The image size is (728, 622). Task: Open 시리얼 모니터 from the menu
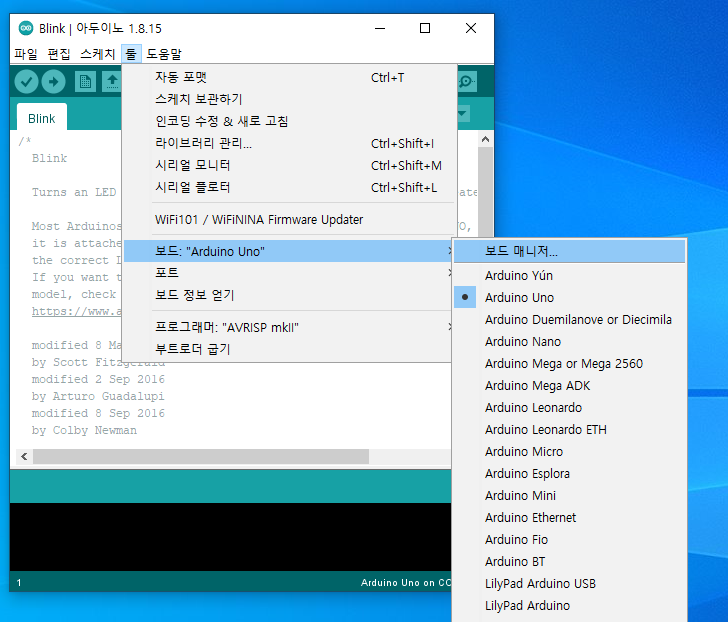[x=288, y=165]
